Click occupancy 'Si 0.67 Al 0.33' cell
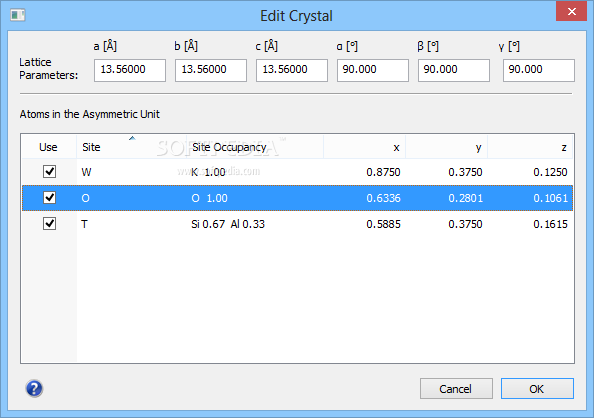Viewport: 594px width, 418px height. [228, 224]
